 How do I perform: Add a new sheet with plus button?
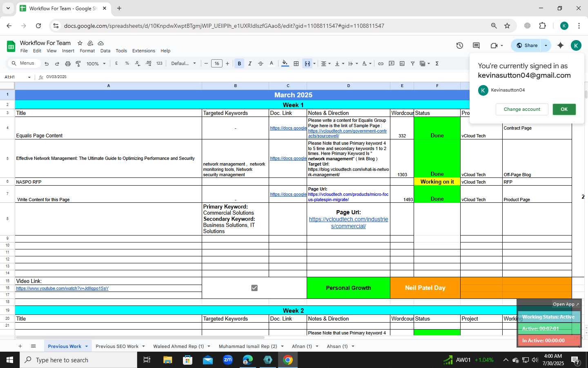point(20,346)
